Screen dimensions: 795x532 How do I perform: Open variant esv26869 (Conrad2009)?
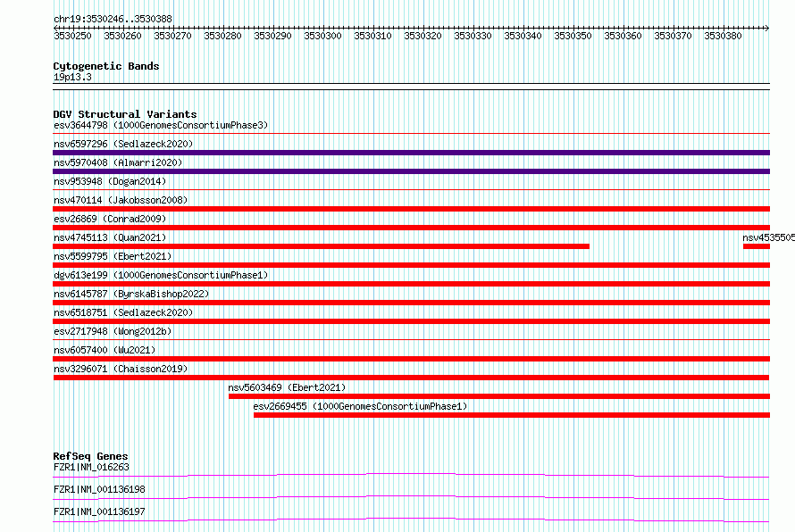point(110,219)
